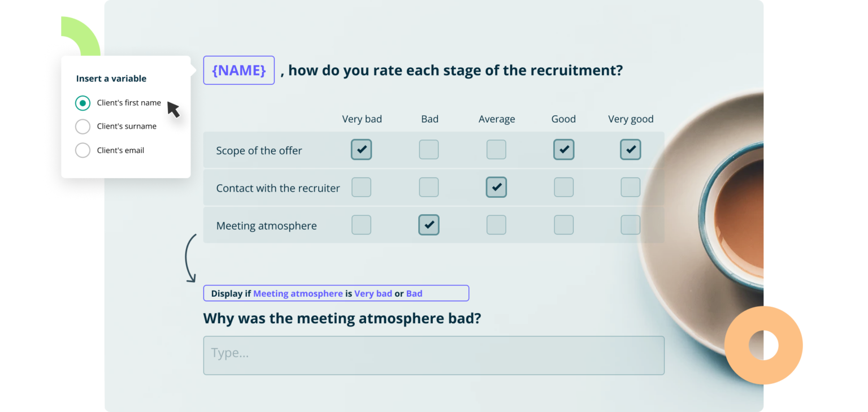Check Very good for Contact with the recruiter
This screenshot has height=412, width=868.
[x=631, y=187]
